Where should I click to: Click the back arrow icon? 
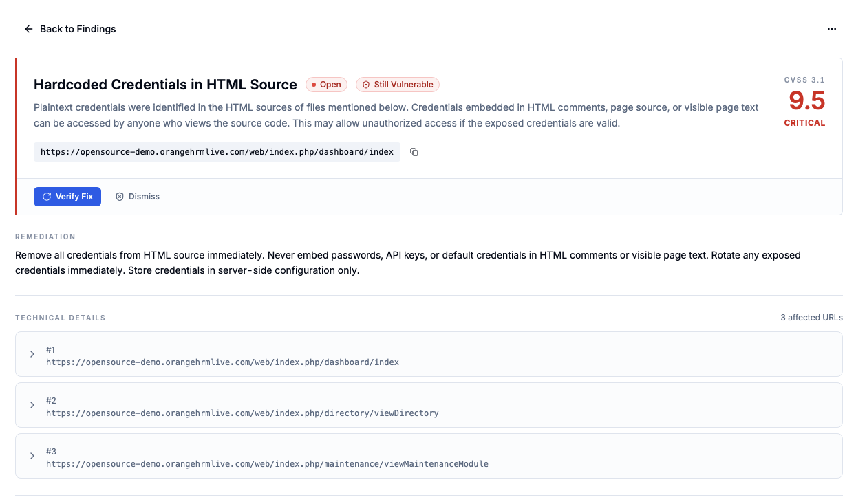pos(29,29)
